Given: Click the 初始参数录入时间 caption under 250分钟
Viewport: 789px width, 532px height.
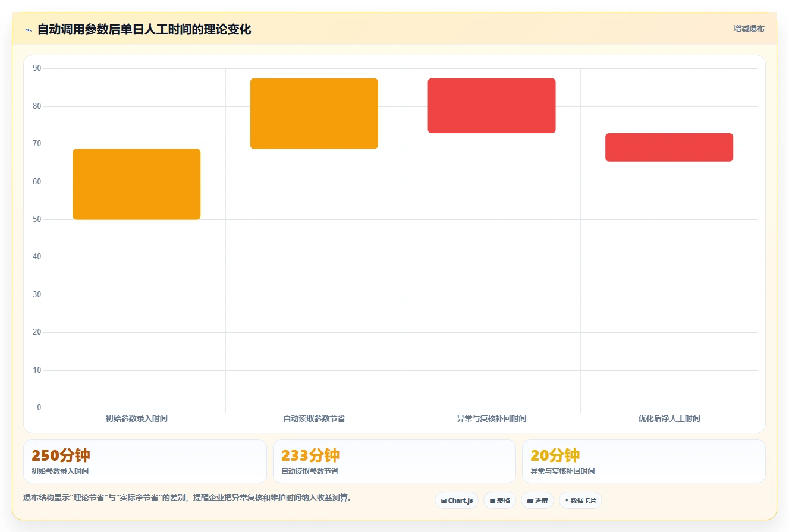Looking at the screenshot, I should point(60,471).
